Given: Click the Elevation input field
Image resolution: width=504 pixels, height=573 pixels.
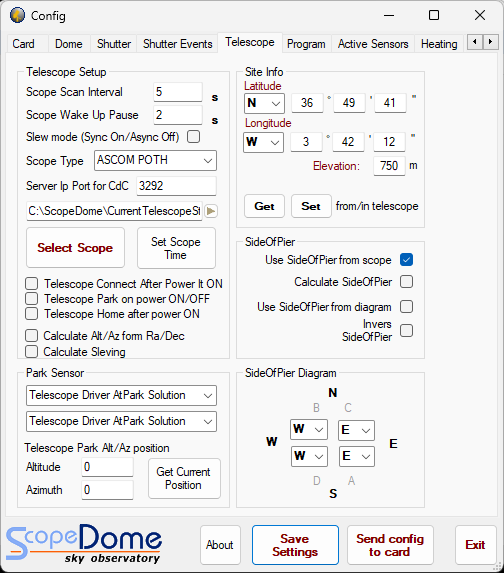Looking at the screenshot, I should coord(389,166).
